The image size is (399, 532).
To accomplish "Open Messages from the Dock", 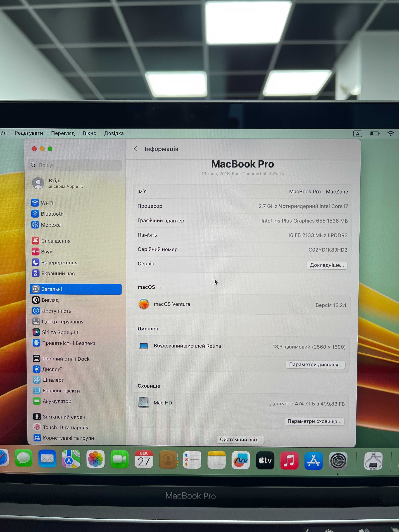I will pyautogui.click(x=23, y=458).
